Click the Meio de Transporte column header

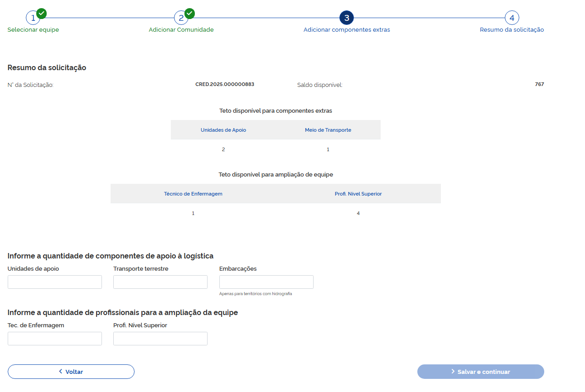pos(328,130)
